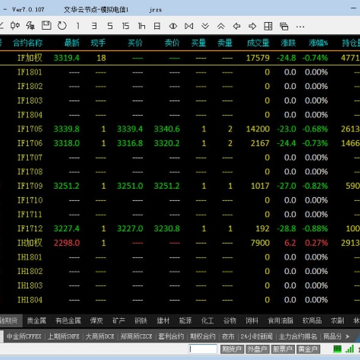Open the 24小时新闻 tab
Viewport: 360px width, 360px height.
click(x=257, y=336)
